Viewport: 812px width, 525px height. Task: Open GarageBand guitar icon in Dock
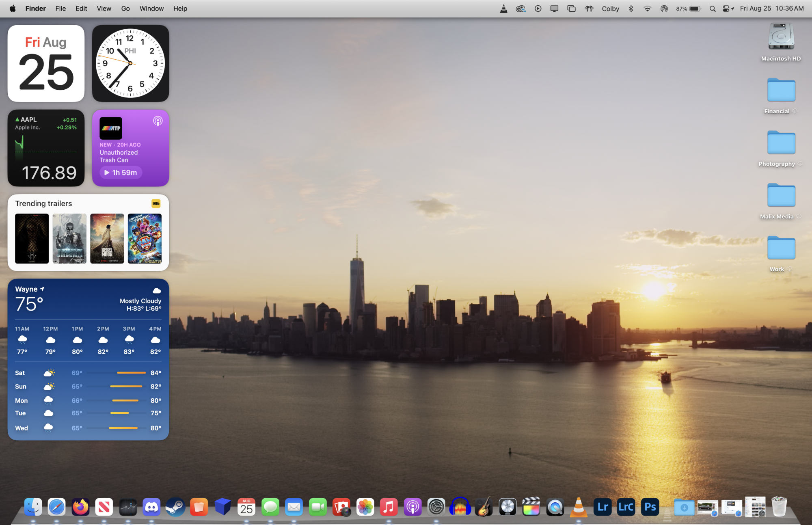coord(484,507)
